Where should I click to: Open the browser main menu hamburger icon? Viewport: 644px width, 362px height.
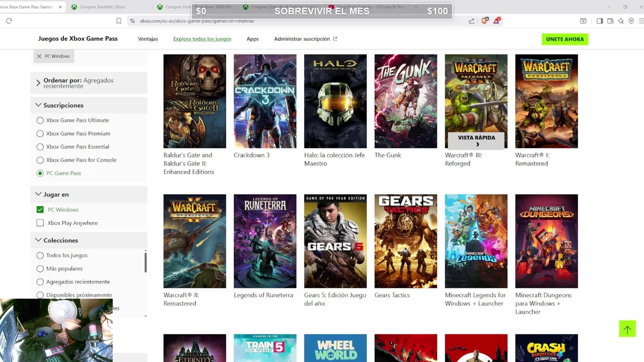tap(641, 21)
